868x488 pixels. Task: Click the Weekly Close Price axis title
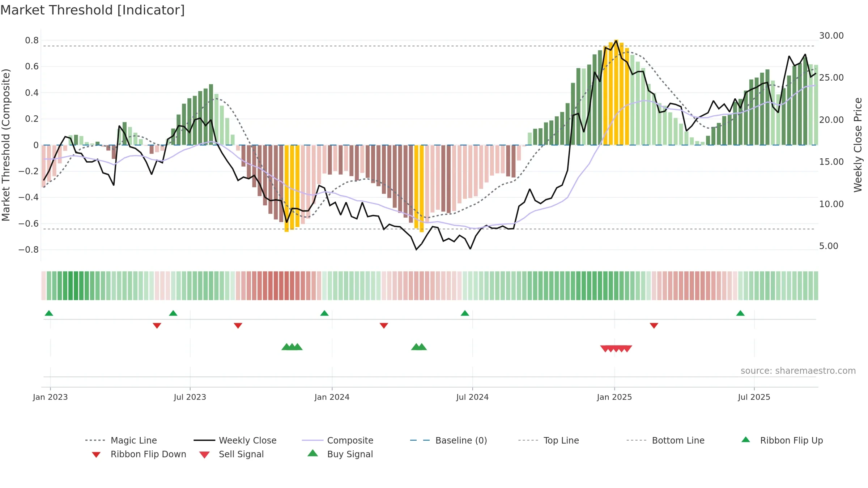pyautogui.click(x=858, y=145)
